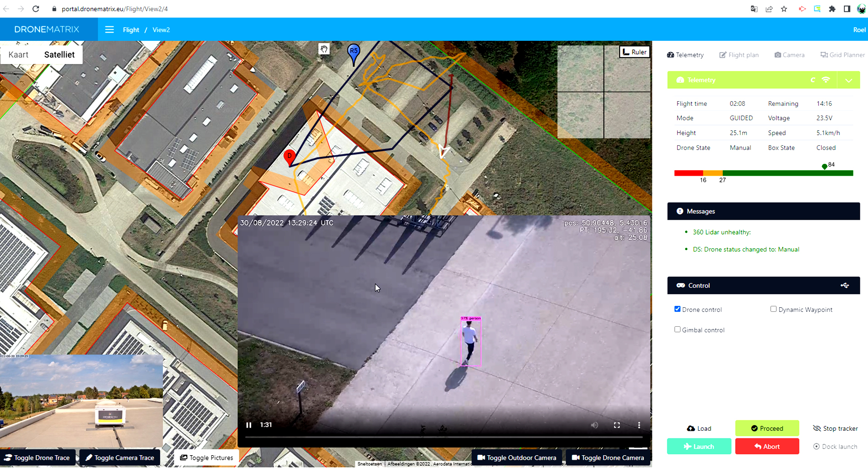Click the hand pan tool on map

coord(324,49)
